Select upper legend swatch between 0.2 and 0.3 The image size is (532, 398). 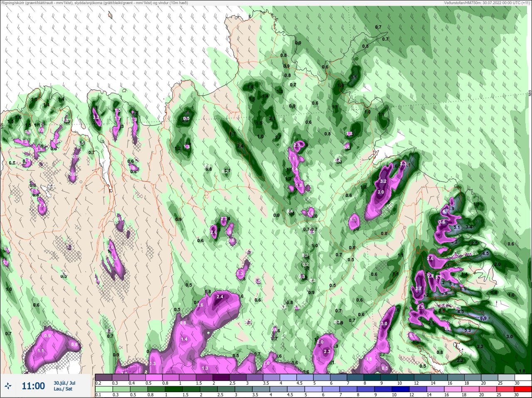point(103,377)
